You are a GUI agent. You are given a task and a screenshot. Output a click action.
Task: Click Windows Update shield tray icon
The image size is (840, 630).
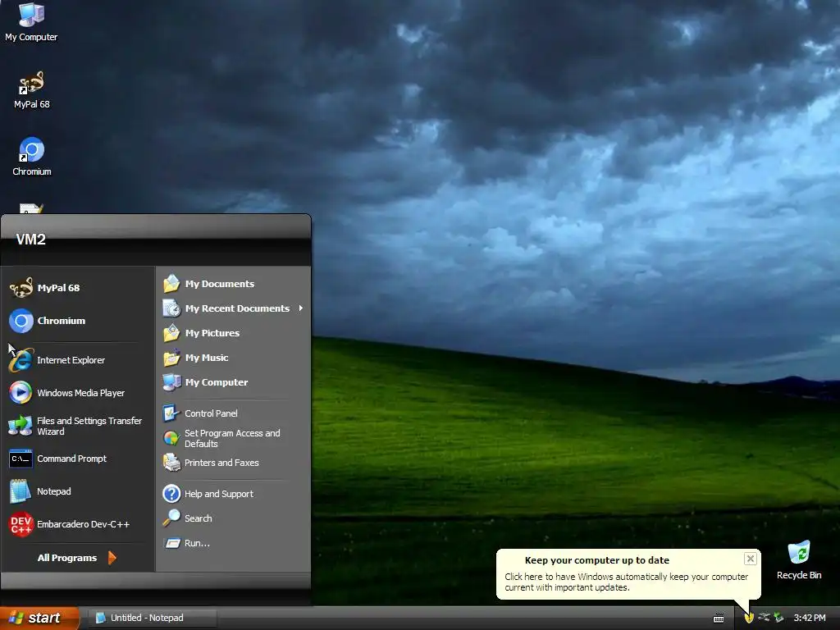[749, 618]
